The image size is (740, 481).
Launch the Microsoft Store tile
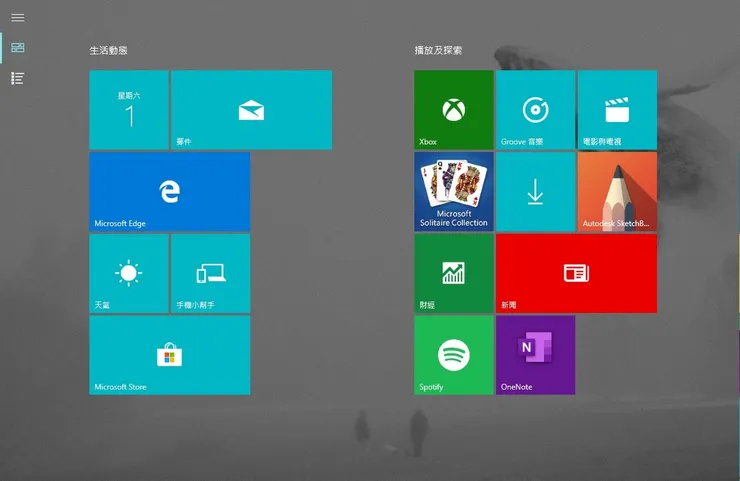[x=170, y=355]
